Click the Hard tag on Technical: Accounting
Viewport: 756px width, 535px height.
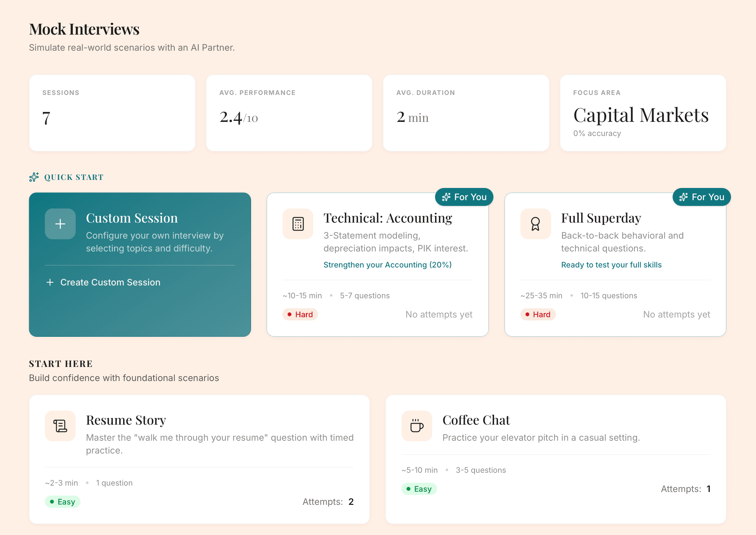[x=300, y=315]
